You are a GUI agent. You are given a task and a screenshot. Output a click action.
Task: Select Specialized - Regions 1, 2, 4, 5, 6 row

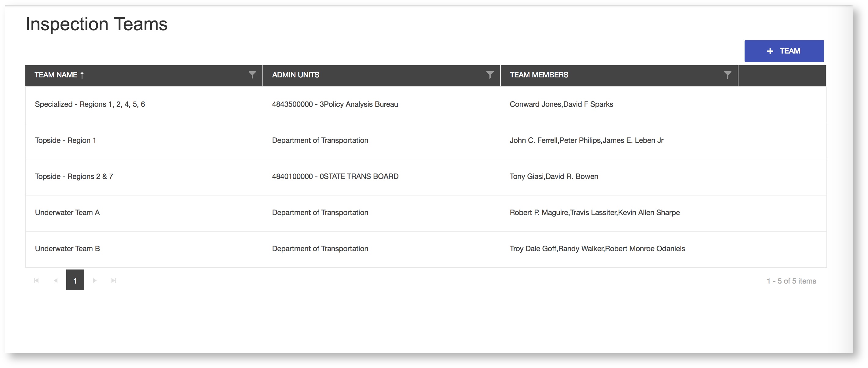click(x=90, y=104)
